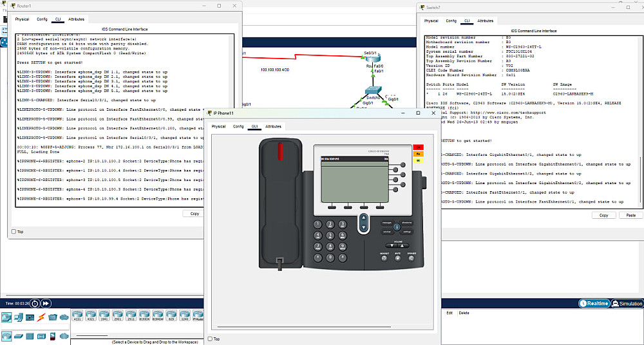644x345 pixels.
Task: Click the Switch7 CLI vertical scrollbar
Action: [639, 180]
